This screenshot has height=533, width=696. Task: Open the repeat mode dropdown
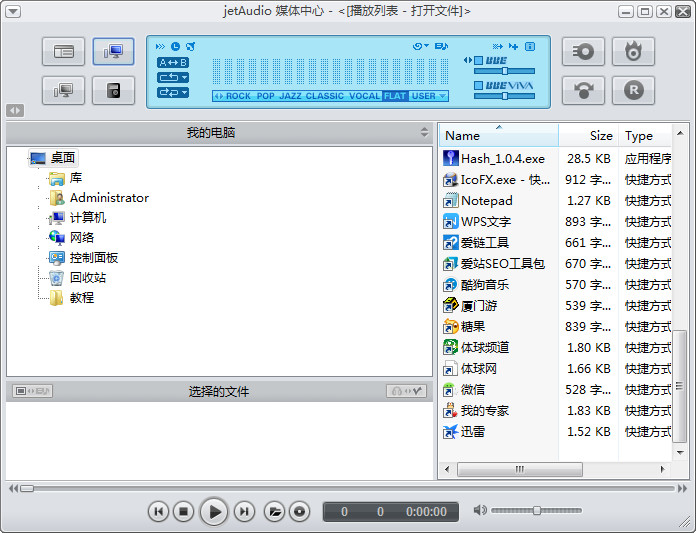[173, 78]
